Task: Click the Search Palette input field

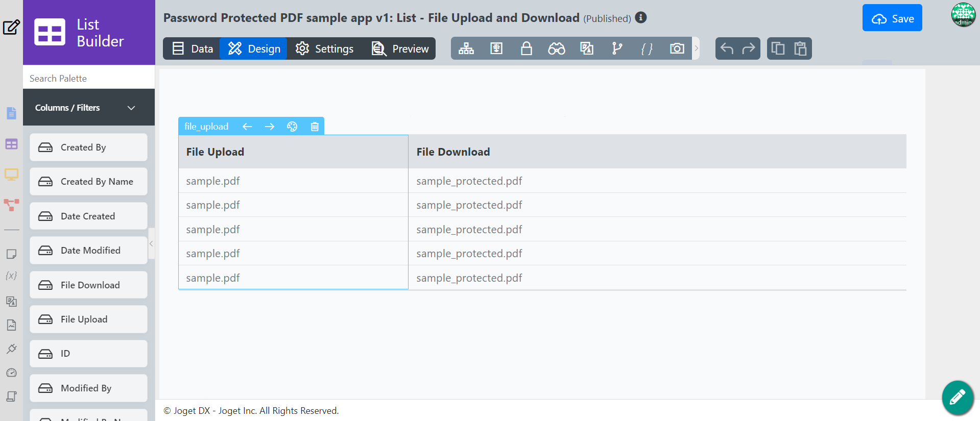Action: pos(89,78)
